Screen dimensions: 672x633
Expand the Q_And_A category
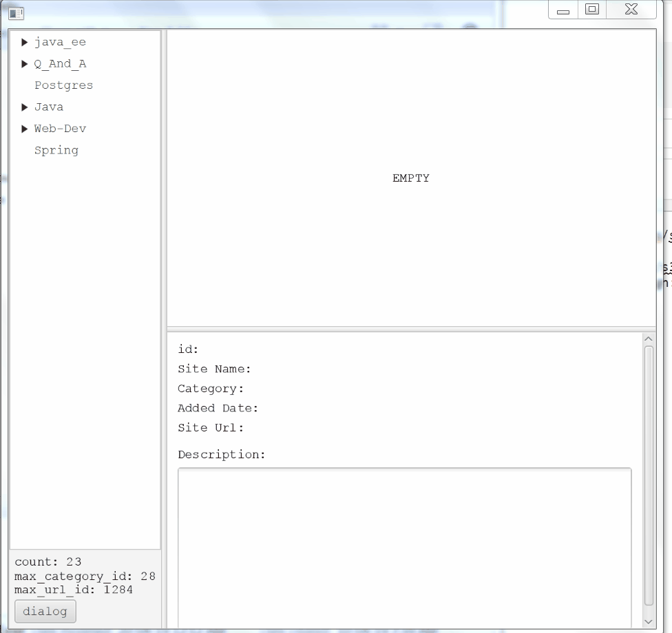25,63
